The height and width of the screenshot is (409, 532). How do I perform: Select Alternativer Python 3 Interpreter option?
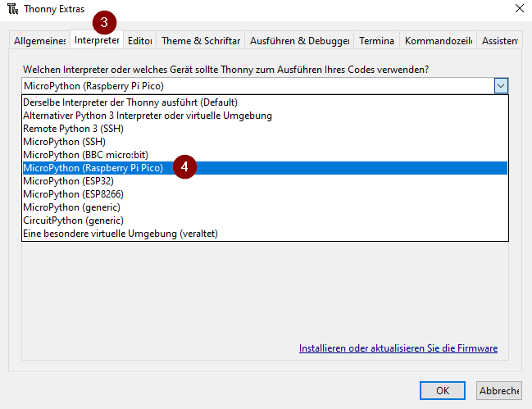(148, 116)
